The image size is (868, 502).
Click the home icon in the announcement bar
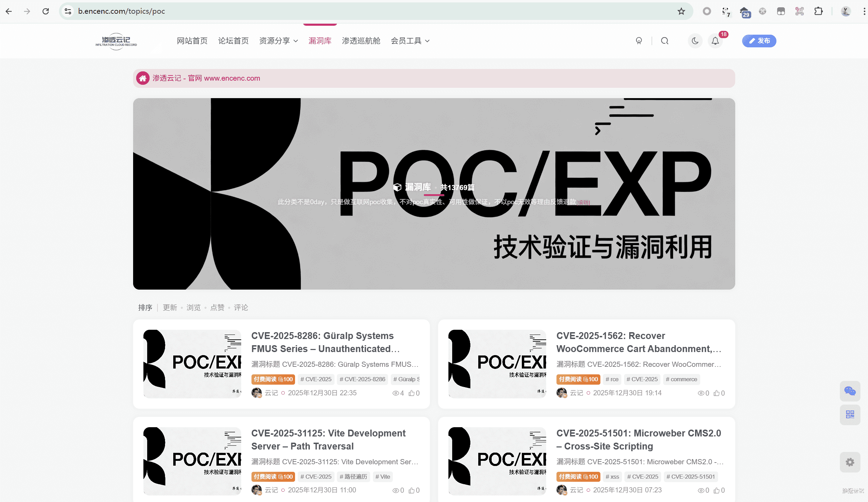[x=143, y=78]
